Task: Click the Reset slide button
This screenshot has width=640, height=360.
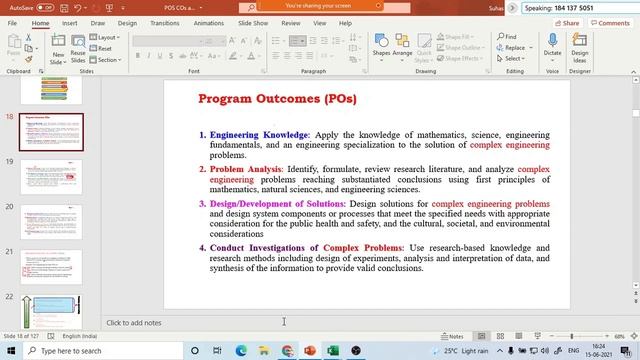Action: (x=101, y=49)
